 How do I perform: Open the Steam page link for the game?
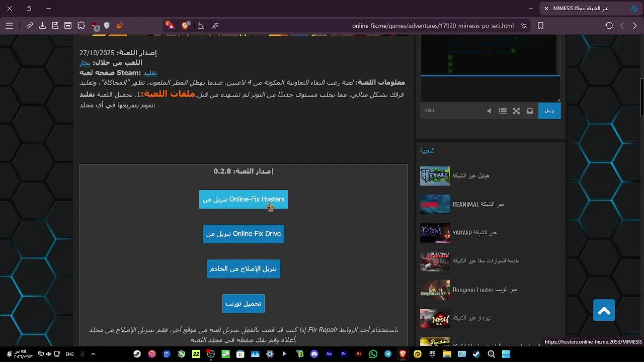click(150, 73)
